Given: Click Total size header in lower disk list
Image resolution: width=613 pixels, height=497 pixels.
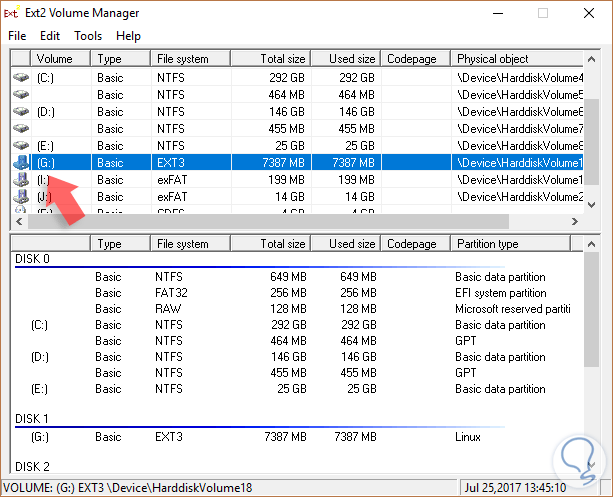Looking at the screenshot, I should pyautogui.click(x=271, y=244).
